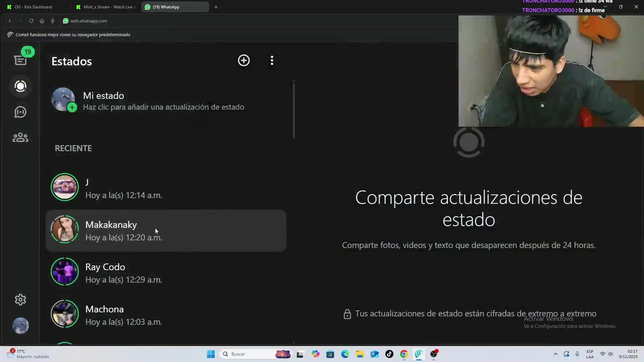
Task: Open the Estados three-dot menu
Action: tap(272, 60)
